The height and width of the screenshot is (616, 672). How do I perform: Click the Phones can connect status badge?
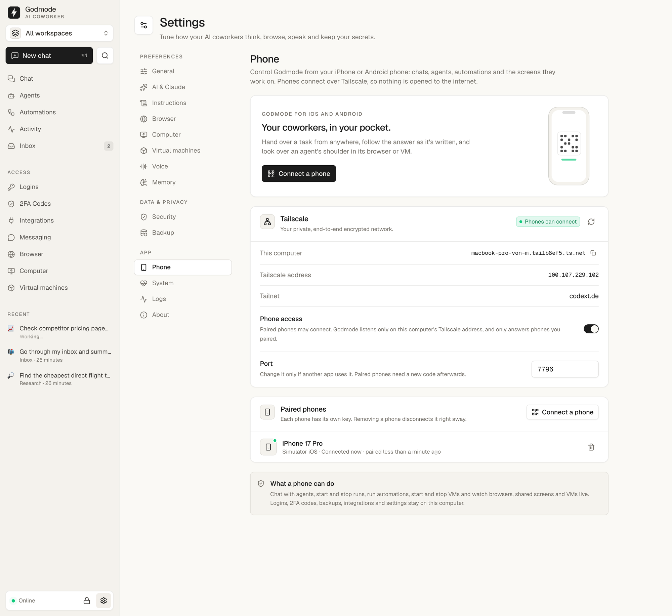click(x=548, y=222)
